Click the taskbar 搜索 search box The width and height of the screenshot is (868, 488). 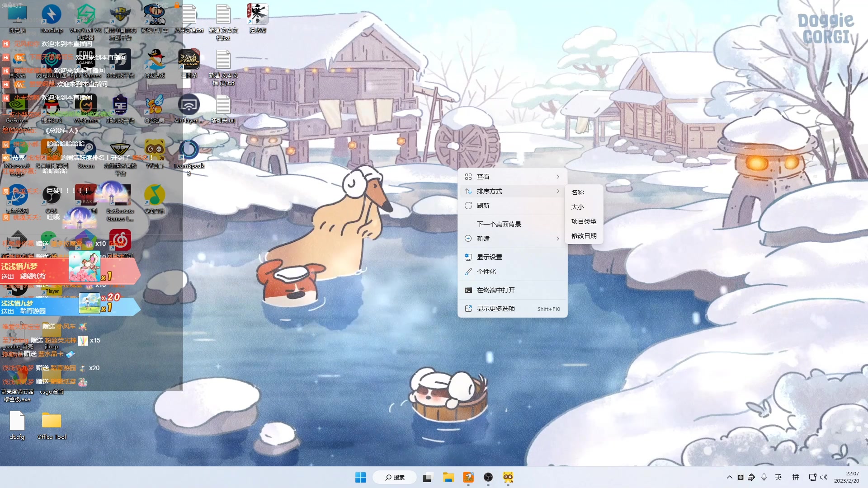click(x=394, y=477)
